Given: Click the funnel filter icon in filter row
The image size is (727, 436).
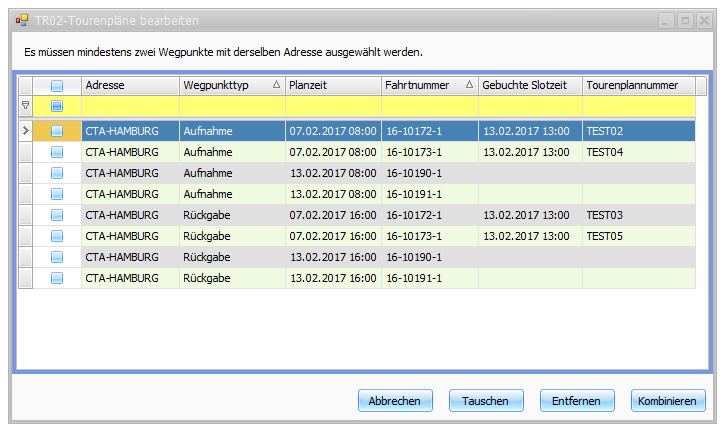Looking at the screenshot, I should click(25, 105).
